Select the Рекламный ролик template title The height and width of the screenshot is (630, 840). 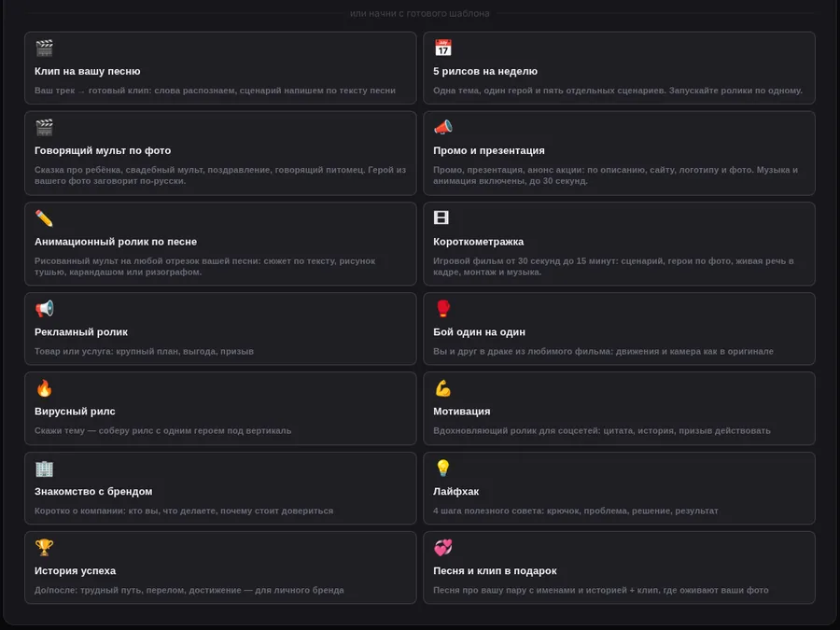[81, 332]
